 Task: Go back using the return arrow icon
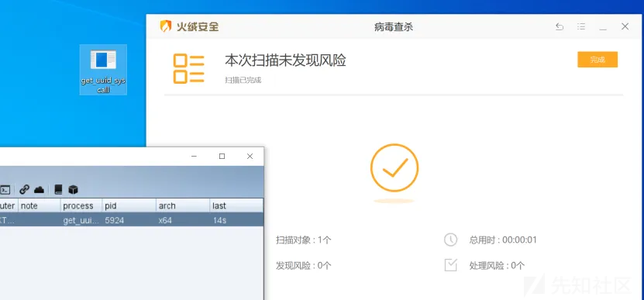tap(560, 26)
